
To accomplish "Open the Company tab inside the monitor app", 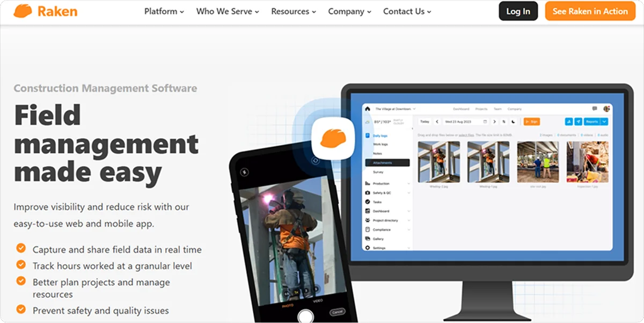I will (x=514, y=109).
